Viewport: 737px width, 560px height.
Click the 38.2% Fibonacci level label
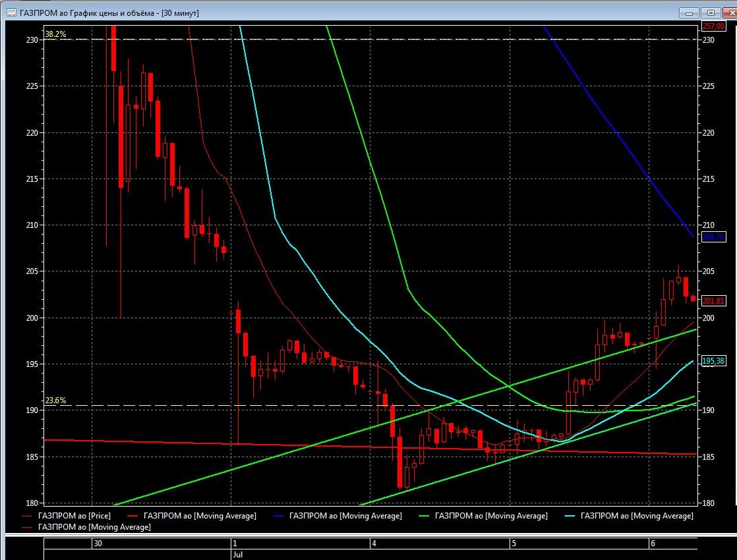(x=55, y=33)
